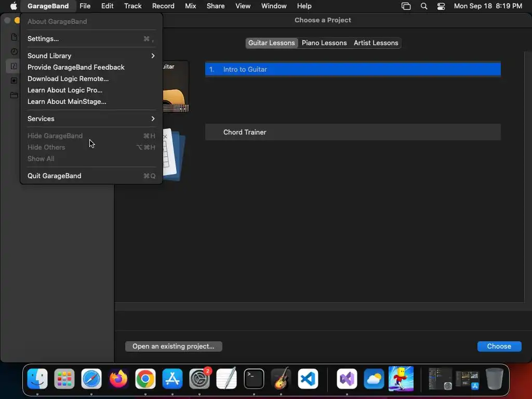Open Finder from the Dock
This screenshot has height=399, width=532.
(37, 378)
